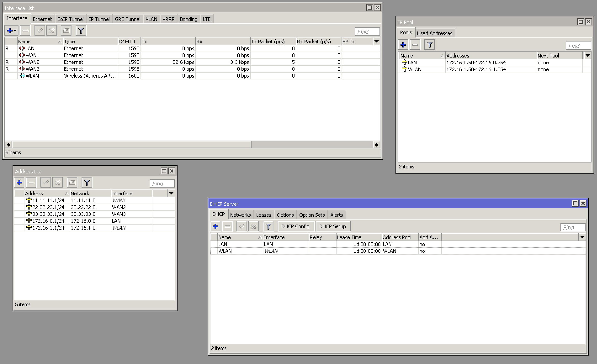Click the remove minus icon in DHCP Server

pyautogui.click(x=227, y=227)
